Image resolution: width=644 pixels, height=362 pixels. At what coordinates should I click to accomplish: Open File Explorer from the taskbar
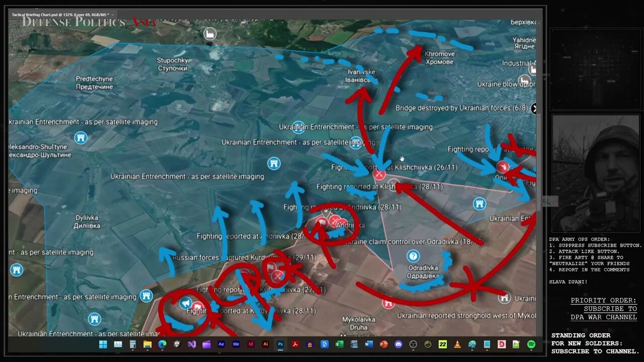[x=147, y=344]
